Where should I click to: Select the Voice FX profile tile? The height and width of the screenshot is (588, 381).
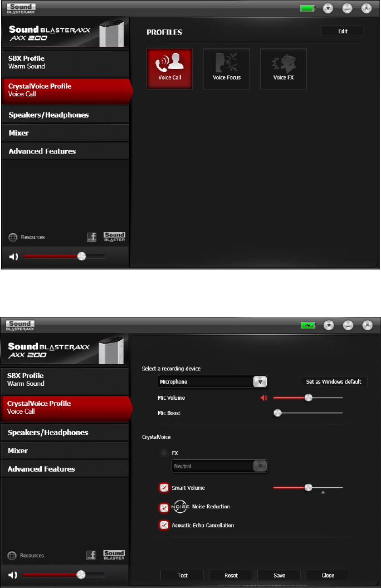point(284,68)
